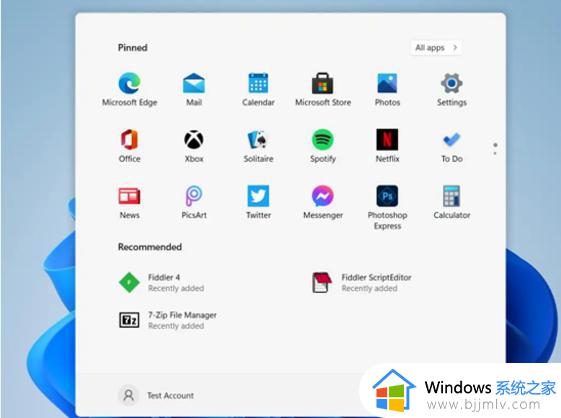Launch the Calculator app
Image resolution: width=561 pixels, height=418 pixels.
point(452,202)
